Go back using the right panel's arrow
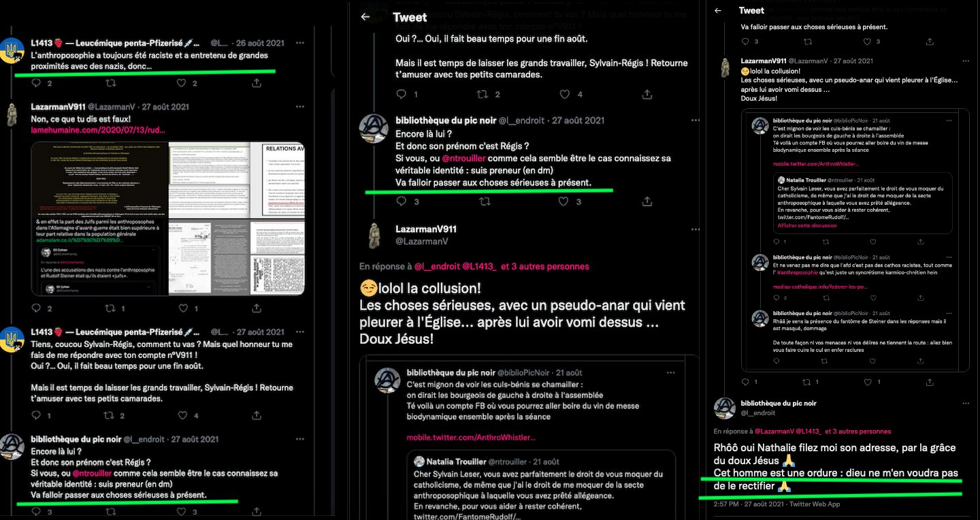The width and height of the screenshot is (980, 520). coord(718,10)
